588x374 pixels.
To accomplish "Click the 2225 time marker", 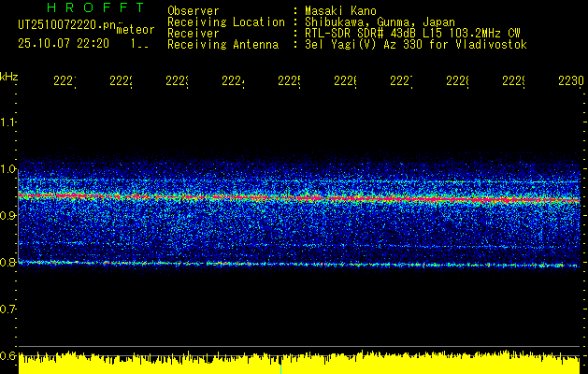I will click(x=290, y=81).
